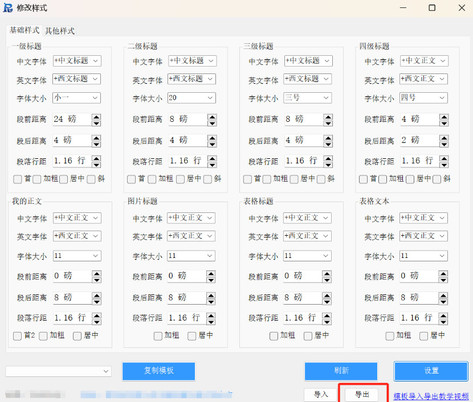Viewport: 473px width, 402px height.
Task: Increase 表格标题 段前距离 with up arrow
Action: coord(327,273)
